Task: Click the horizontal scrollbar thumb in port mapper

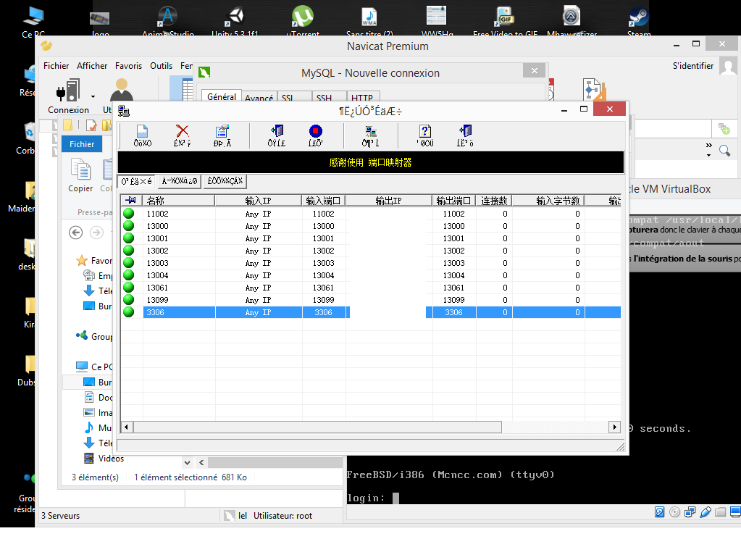Action: (x=317, y=427)
